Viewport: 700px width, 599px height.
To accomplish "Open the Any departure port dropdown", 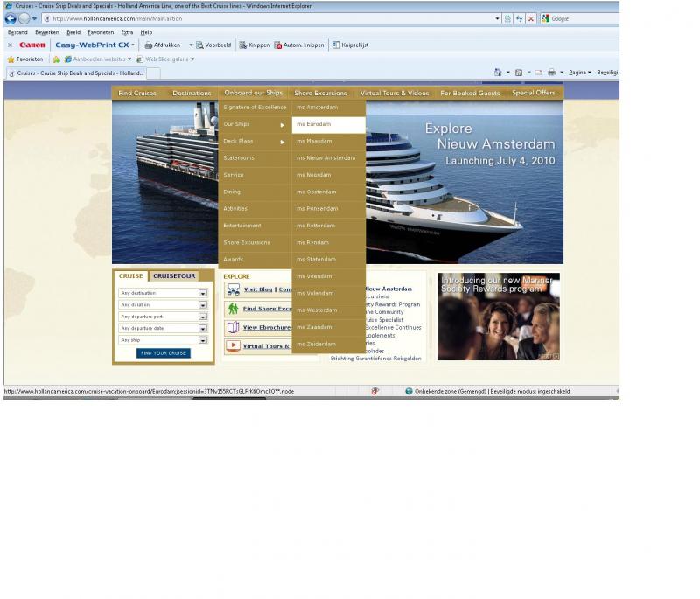I will tap(203, 317).
